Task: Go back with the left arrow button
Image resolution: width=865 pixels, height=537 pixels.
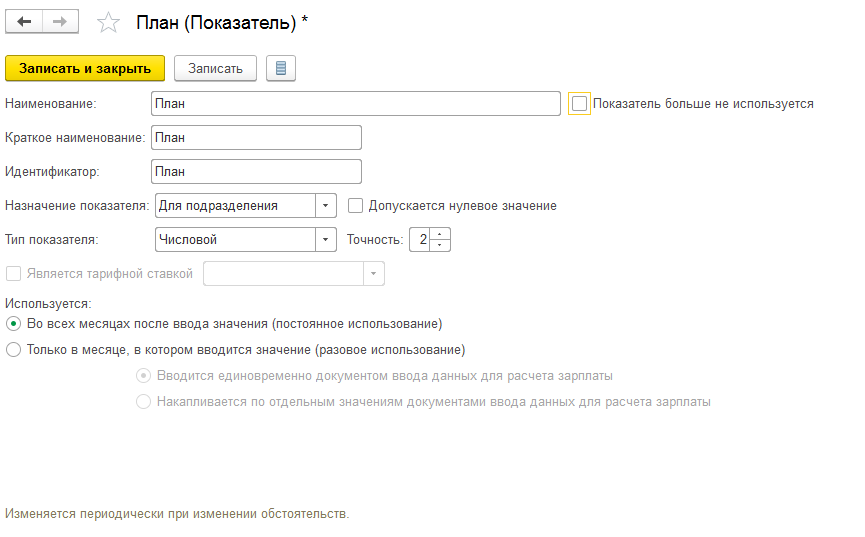Action: (24, 22)
